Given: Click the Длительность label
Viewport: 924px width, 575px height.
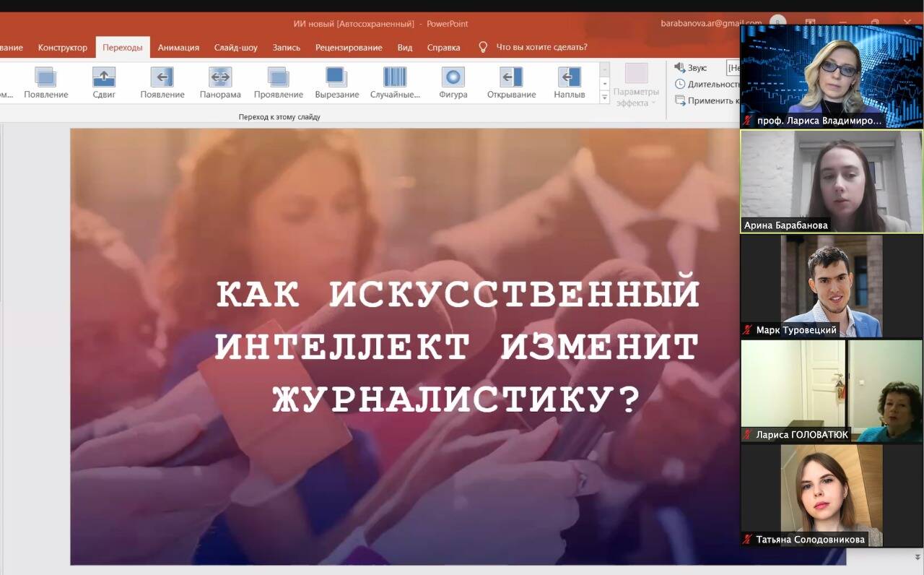Looking at the screenshot, I should click(714, 84).
